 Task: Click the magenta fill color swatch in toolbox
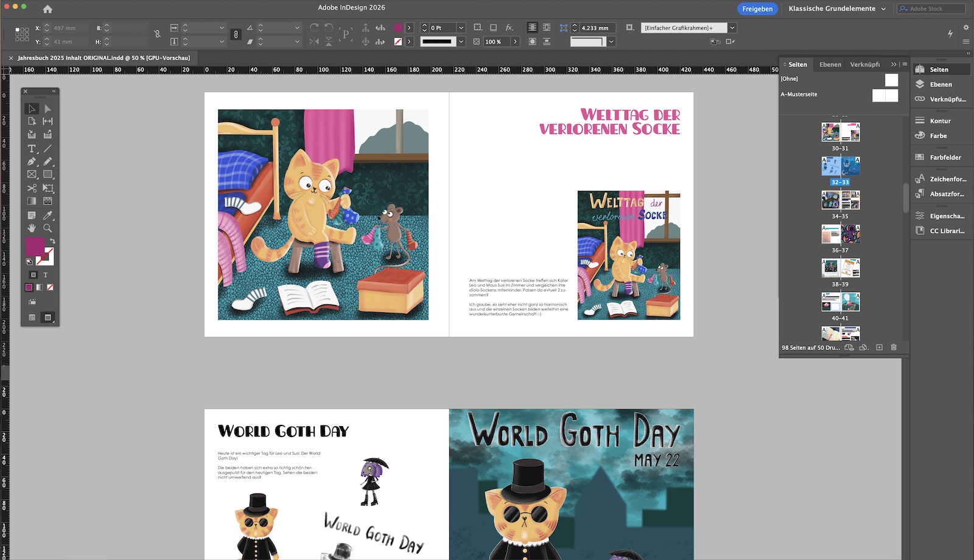[35, 247]
